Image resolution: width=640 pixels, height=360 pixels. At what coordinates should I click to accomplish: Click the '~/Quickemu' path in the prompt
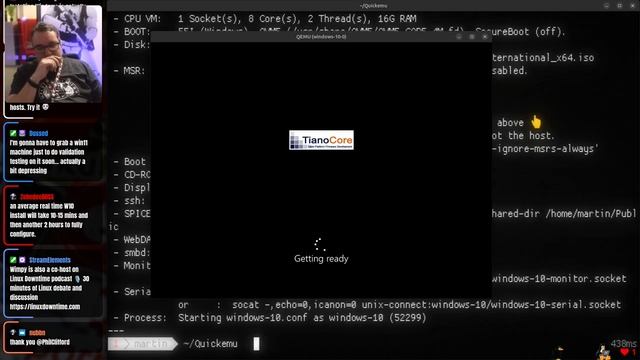point(210,344)
